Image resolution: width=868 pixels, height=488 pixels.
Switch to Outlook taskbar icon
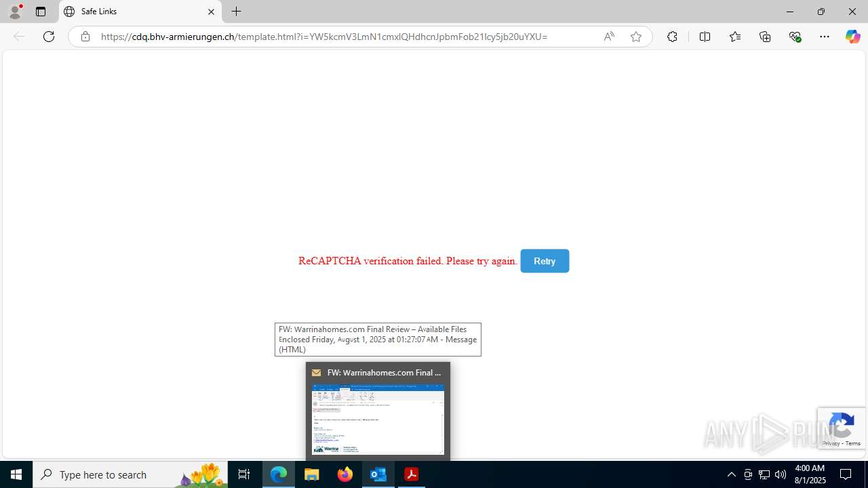coord(378,474)
